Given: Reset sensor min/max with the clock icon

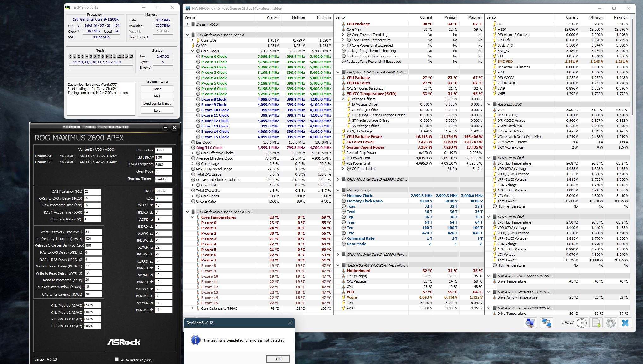Looking at the screenshot, I should click(581, 323).
